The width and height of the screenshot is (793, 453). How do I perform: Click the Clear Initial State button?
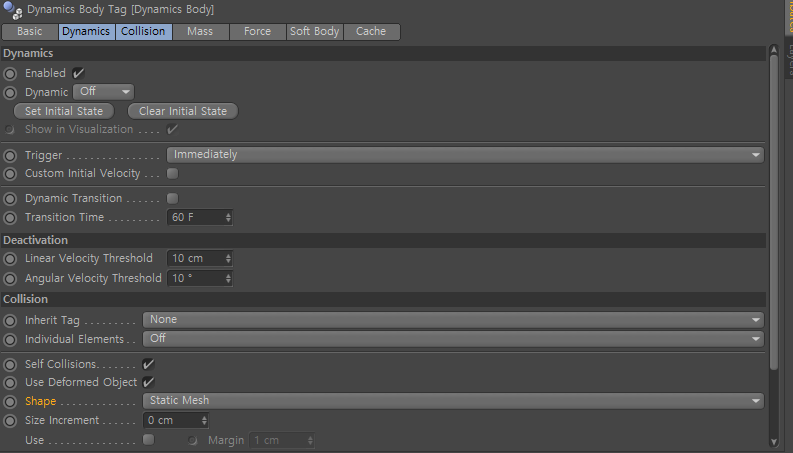pos(183,111)
